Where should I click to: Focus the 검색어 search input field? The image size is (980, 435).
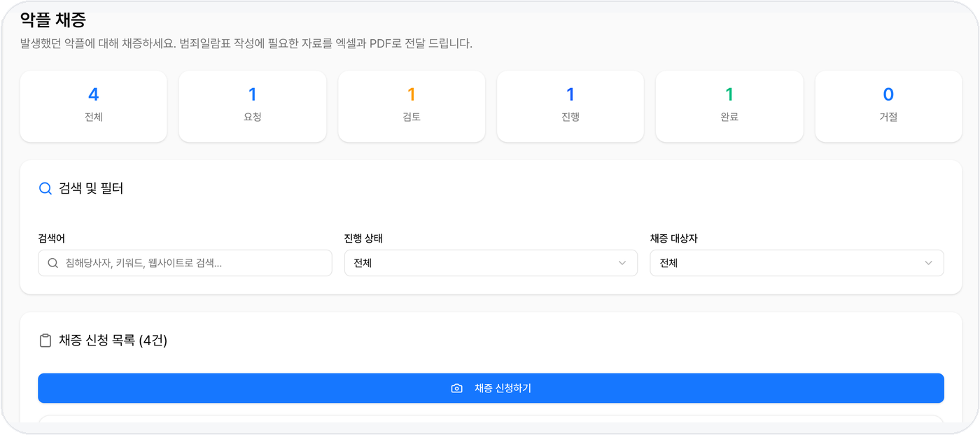[185, 263]
